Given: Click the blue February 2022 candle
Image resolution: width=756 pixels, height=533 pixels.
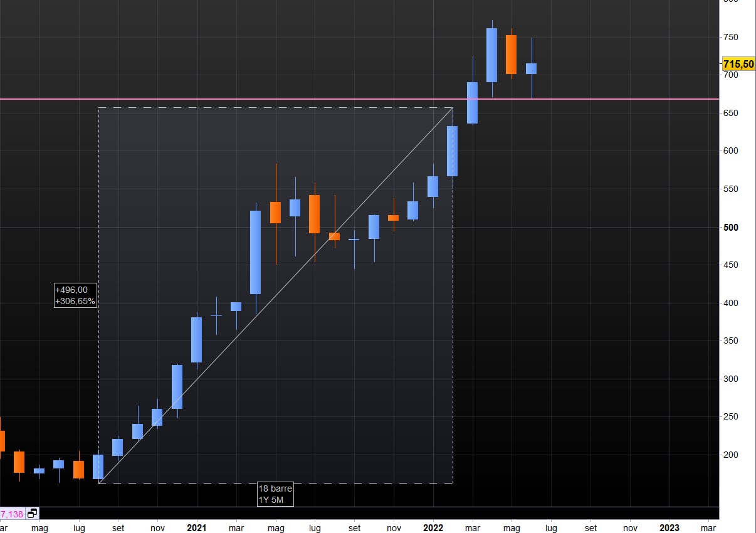Looking at the screenshot, I should coord(452,151).
